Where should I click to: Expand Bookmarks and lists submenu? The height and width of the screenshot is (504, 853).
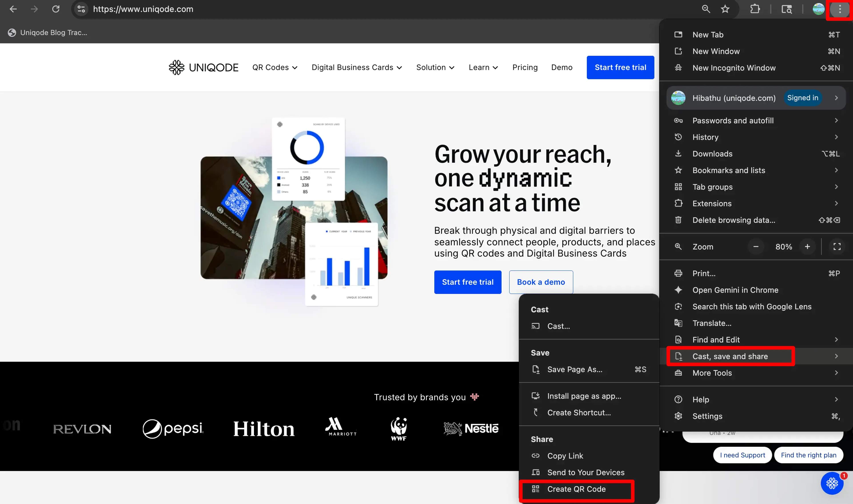pos(756,170)
